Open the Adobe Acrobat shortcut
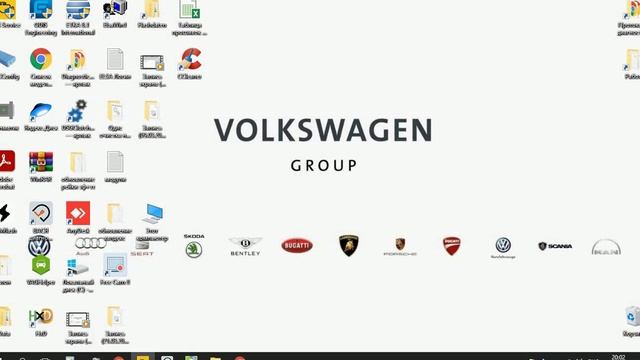The width and height of the screenshot is (640, 360). (x=7, y=161)
